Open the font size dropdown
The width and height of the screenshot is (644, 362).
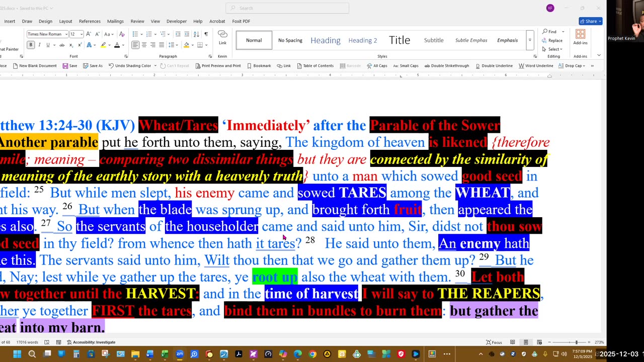pyautogui.click(x=82, y=34)
